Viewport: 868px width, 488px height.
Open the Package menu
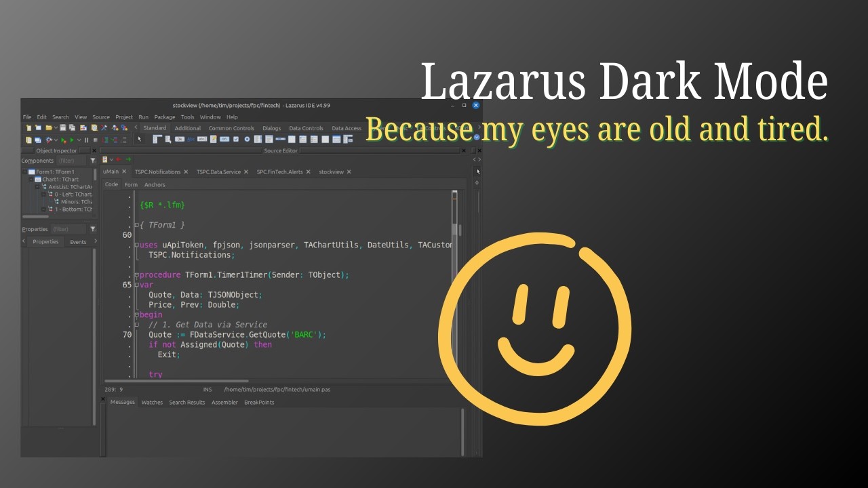[x=165, y=117]
